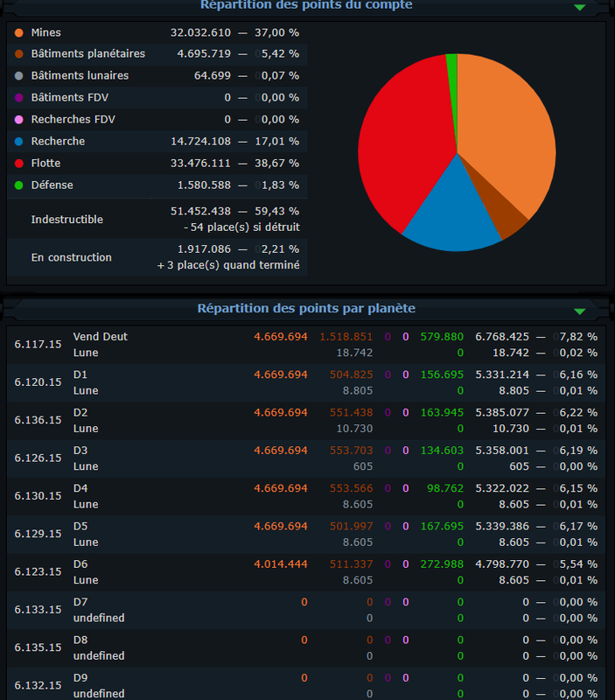Click the D4 planet name
Viewport: 615px width, 700px height.
(80, 489)
